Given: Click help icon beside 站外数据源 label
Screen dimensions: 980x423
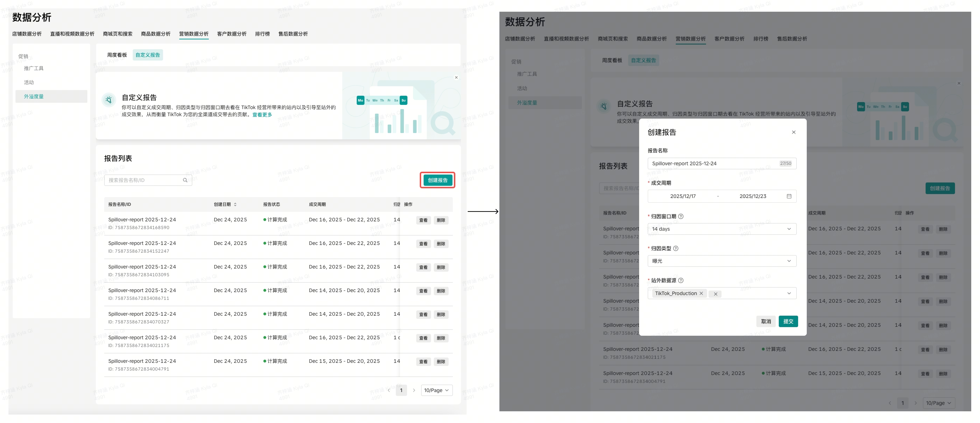Looking at the screenshot, I should (x=681, y=280).
